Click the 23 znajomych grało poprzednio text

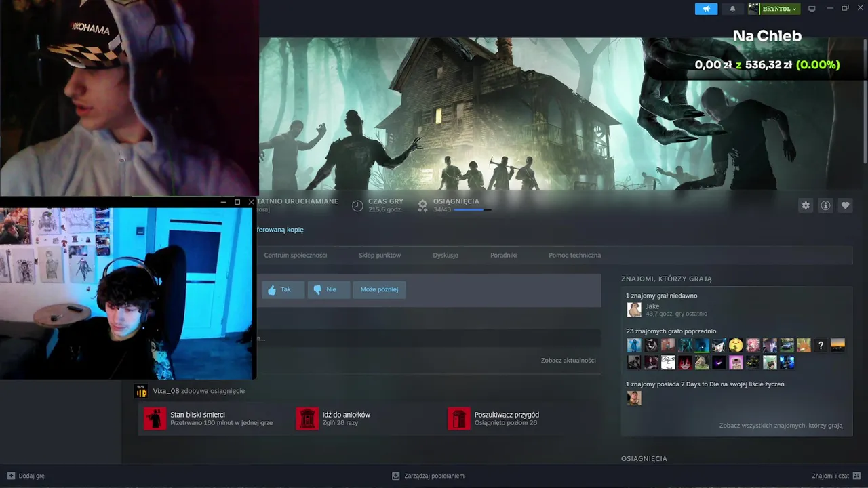tap(671, 331)
